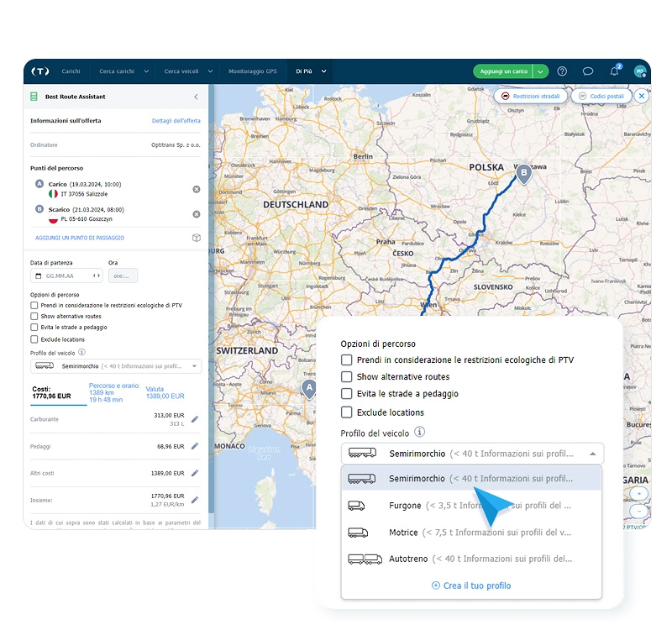Click map marker A in Italy
The height and width of the screenshot is (630, 672).
[309, 389]
